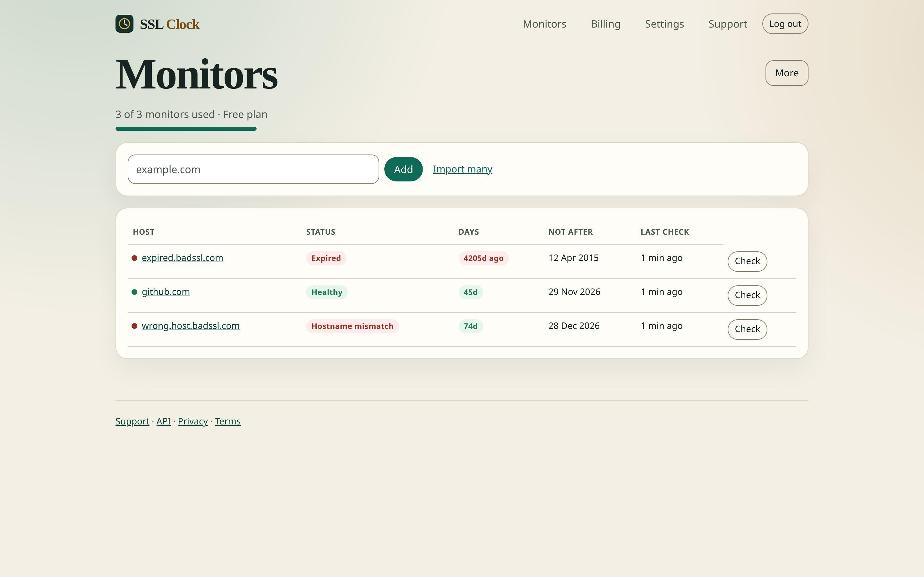Image resolution: width=924 pixels, height=577 pixels.
Task: Run Check for wrong.host.badssl.com
Action: (x=747, y=329)
